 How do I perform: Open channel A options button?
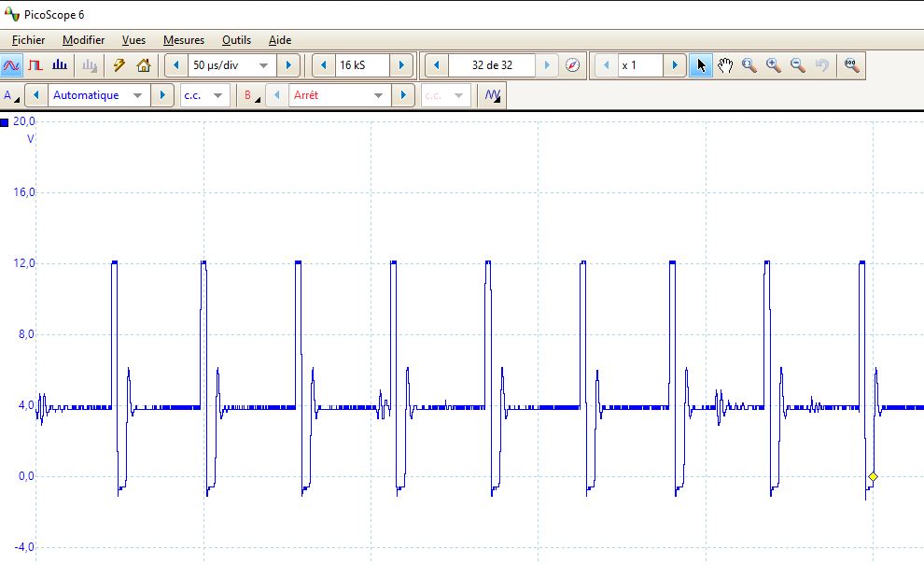point(11,95)
